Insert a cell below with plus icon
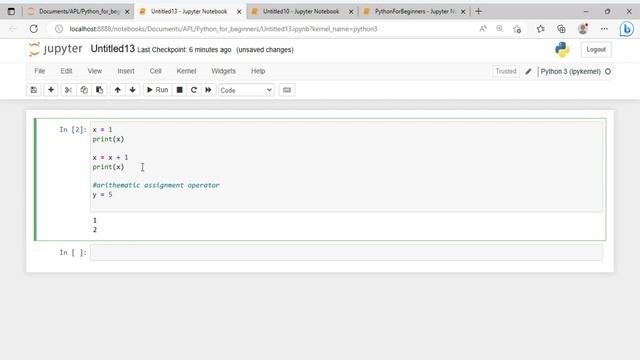 [x=51, y=90]
